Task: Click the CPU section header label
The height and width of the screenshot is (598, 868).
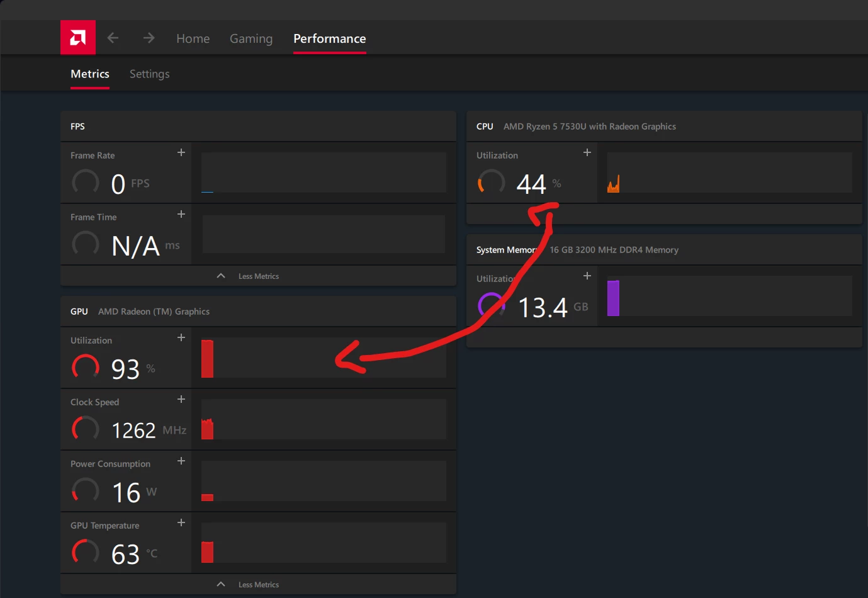Action: 485,127
